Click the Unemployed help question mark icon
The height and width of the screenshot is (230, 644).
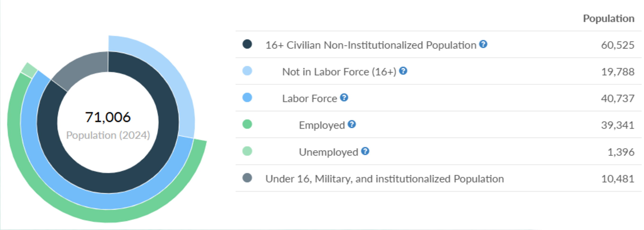pyautogui.click(x=365, y=151)
